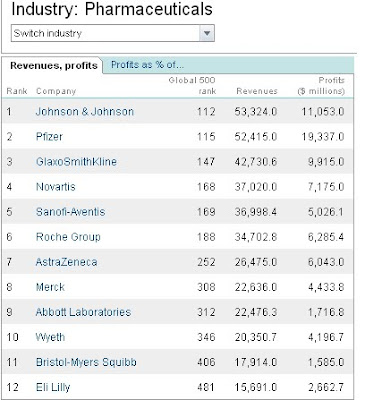This screenshot has width=365, height=400.
Task: Open the Abbott Laboratories link
Action: [x=83, y=312]
